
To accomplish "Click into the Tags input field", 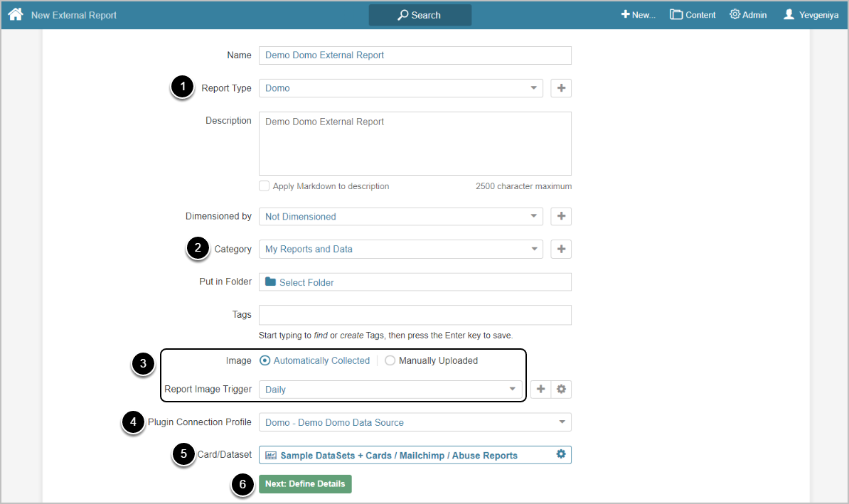I will pyautogui.click(x=415, y=315).
